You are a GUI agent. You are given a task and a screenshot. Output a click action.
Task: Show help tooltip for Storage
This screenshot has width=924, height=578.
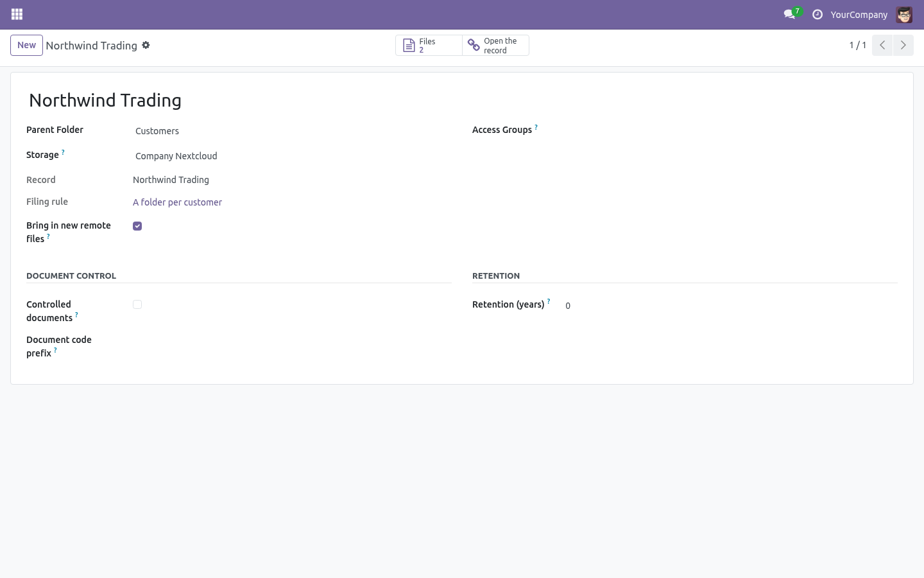(x=63, y=152)
